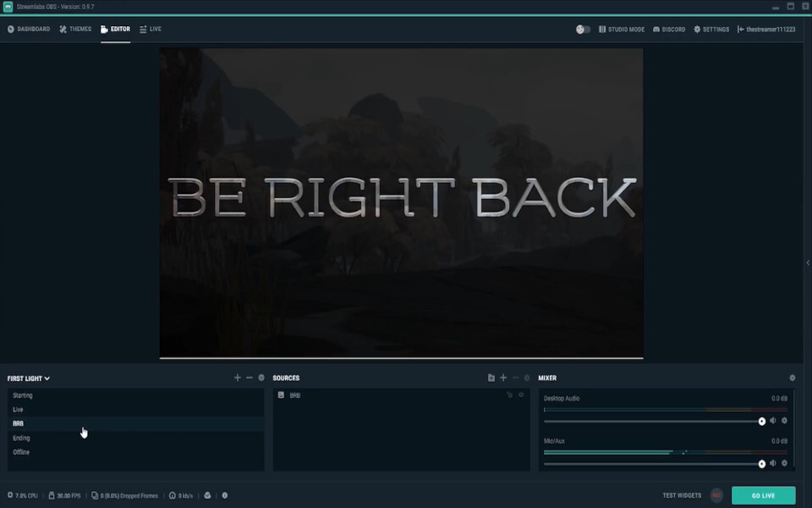Select the Starting scene

click(x=135, y=395)
